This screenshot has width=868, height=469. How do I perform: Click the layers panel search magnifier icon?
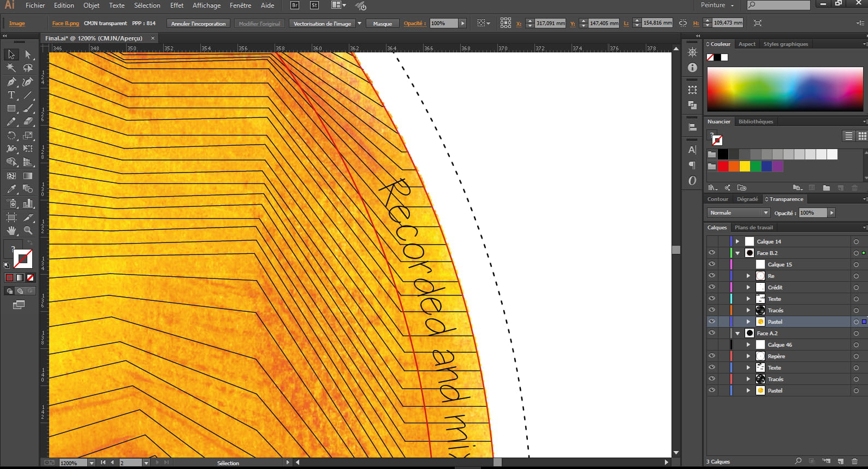(x=798, y=461)
